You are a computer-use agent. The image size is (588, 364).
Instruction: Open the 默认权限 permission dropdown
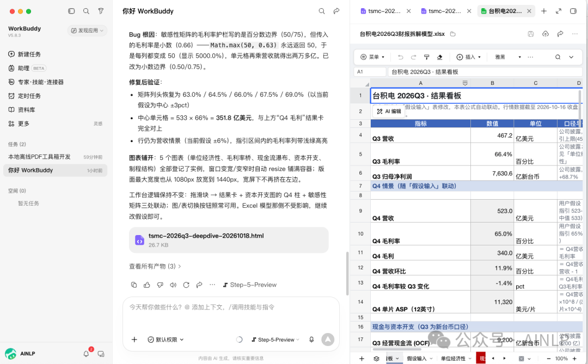(166, 340)
